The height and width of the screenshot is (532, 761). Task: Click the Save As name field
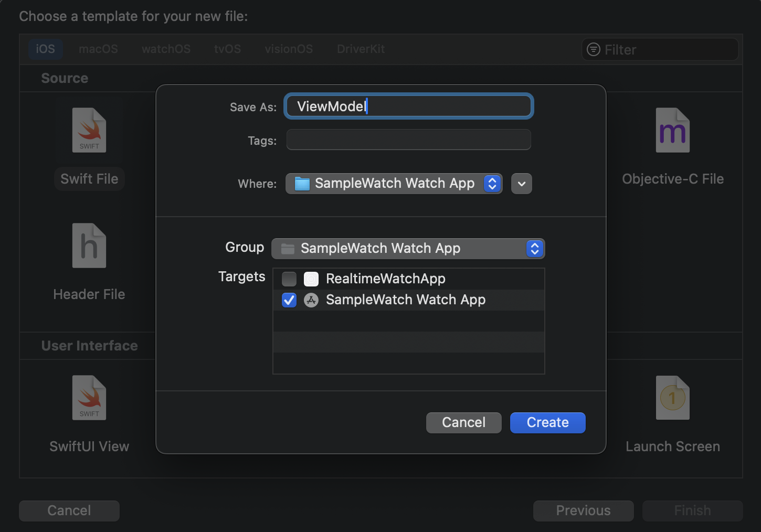click(x=408, y=107)
